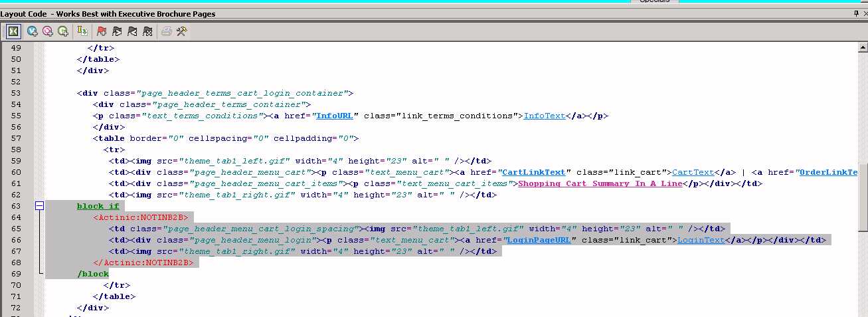Click the green circle insert icon
The width and height of the screenshot is (868, 317).
[x=63, y=31]
